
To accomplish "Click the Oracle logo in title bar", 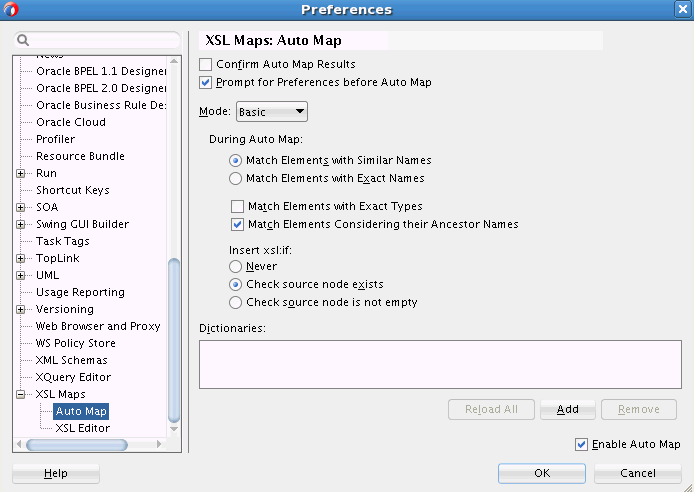I will click(10, 9).
